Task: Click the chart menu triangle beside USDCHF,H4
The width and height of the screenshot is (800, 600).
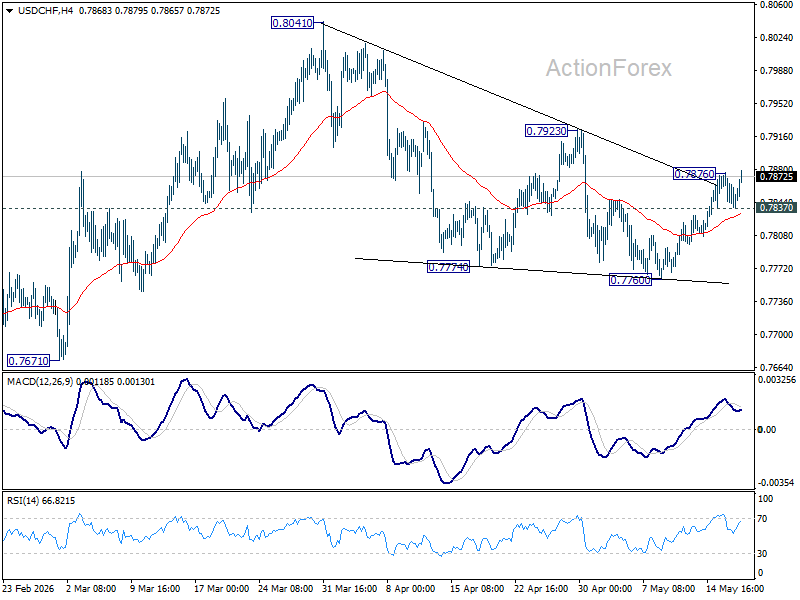Action: [9, 11]
